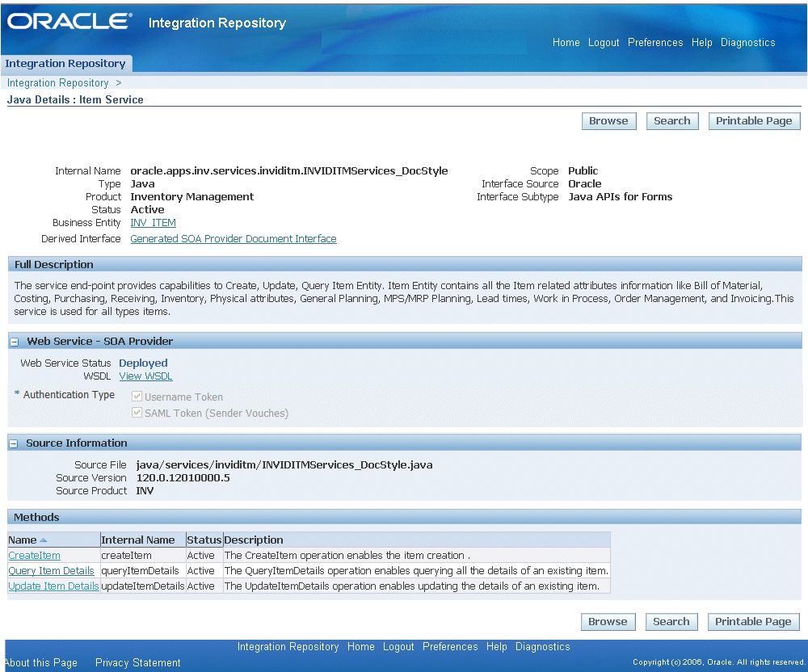Viewport: 808px width, 672px height.
Task: Click the Inventory Management product value
Action: click(x=192, y=197)
